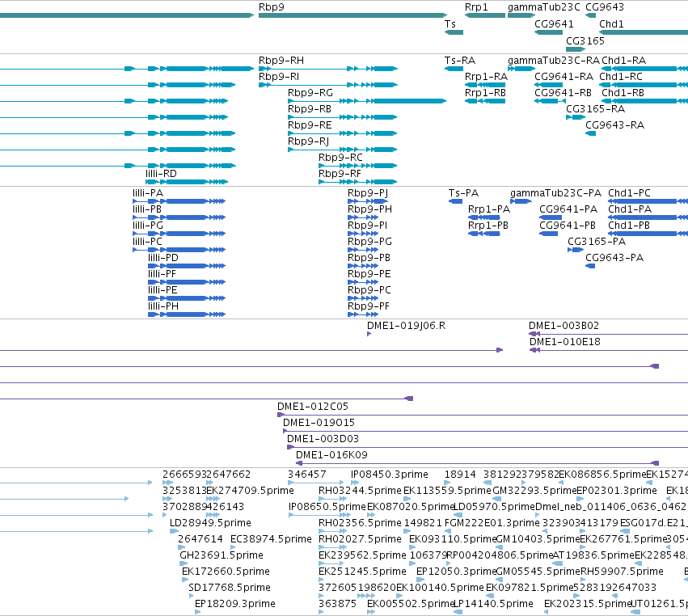
Task: Select gammaTub23C gene label
Action: click(x=543, y=7)
